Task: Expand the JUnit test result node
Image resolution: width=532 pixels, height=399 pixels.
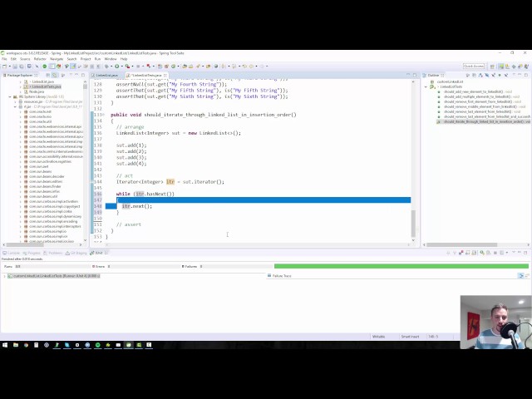Action: click(4, 276)
